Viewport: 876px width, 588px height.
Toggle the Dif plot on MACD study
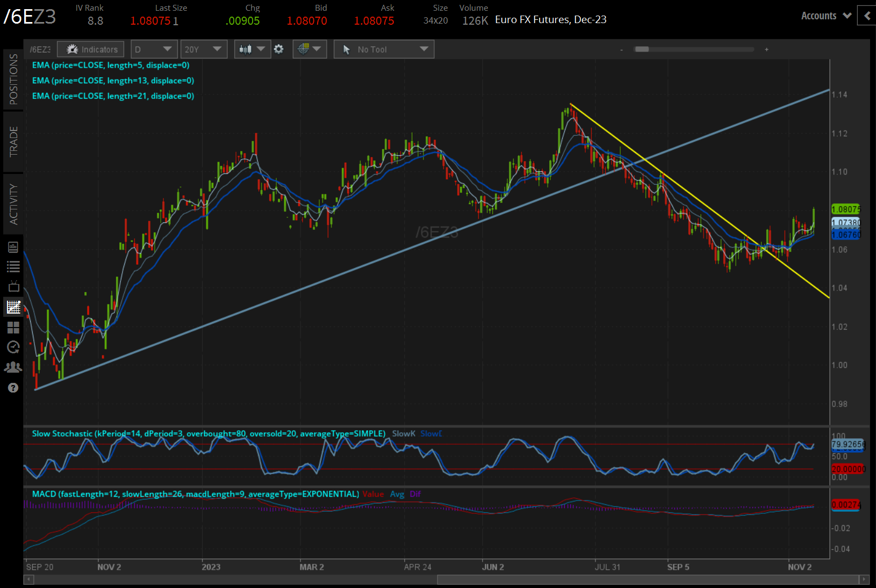[x=415, y=494]
